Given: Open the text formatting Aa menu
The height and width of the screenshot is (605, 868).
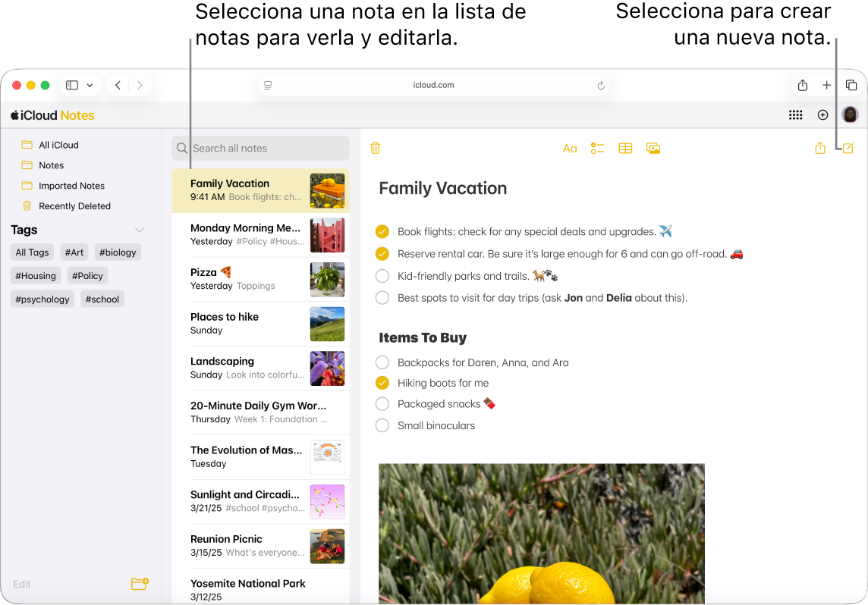Looking at the screenshot, I should pos(570,148).
